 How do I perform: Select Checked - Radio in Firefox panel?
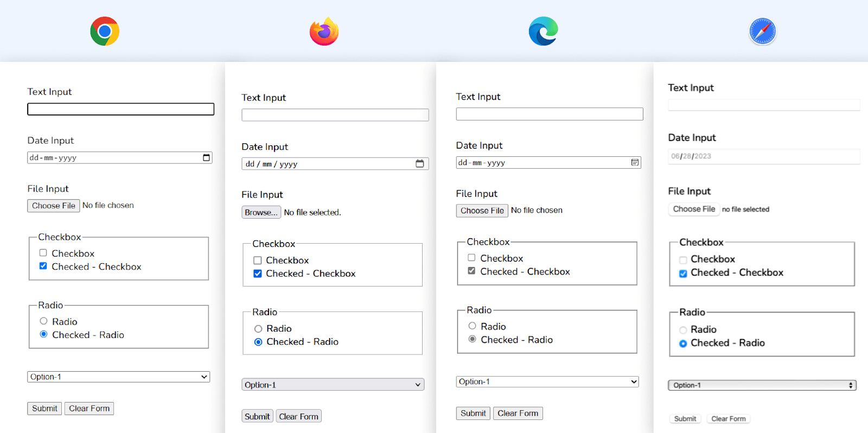258,342
